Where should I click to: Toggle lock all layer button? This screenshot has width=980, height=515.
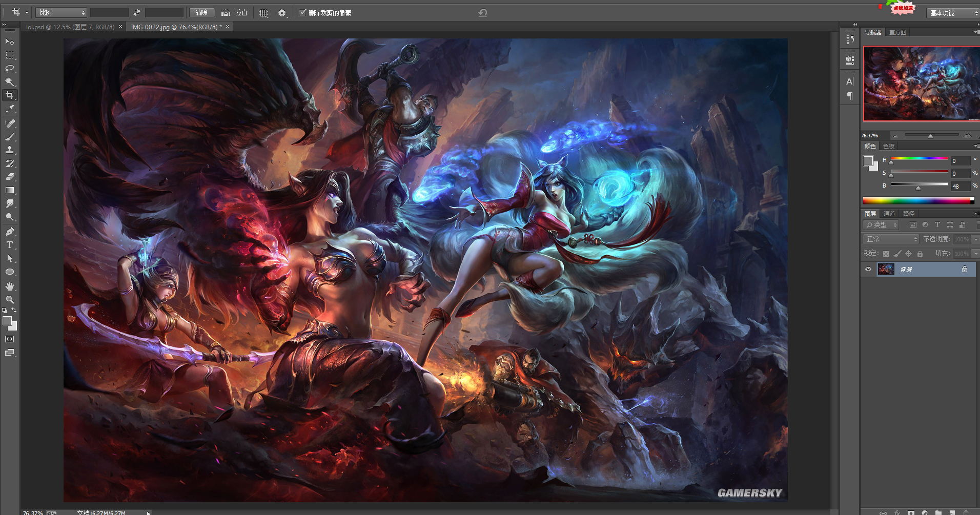click(920, 254)
